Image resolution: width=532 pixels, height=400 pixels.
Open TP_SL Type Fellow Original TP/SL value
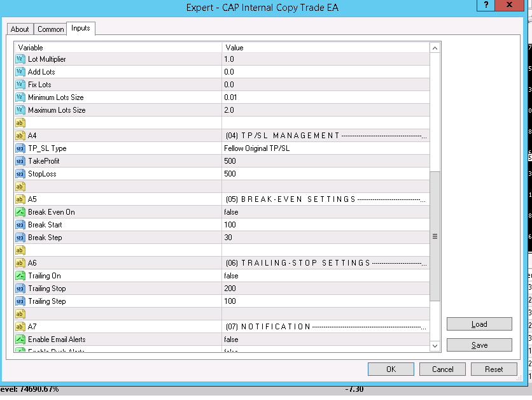326,148
